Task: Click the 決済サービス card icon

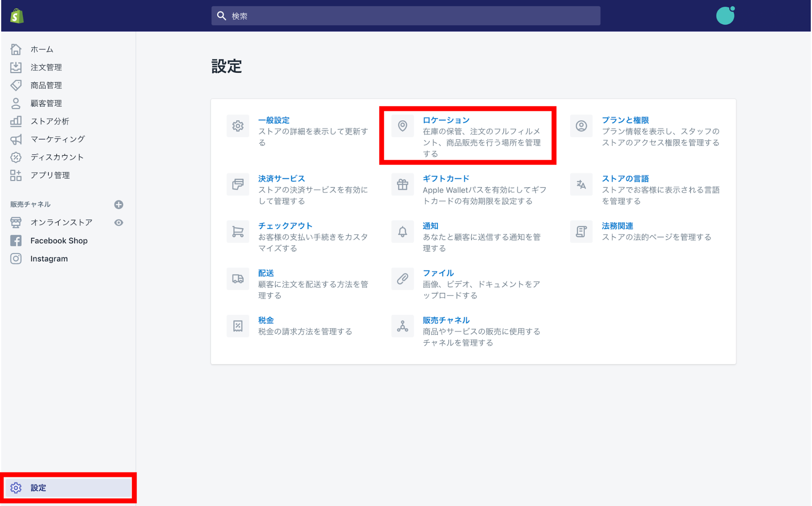Action: [238, 184]
